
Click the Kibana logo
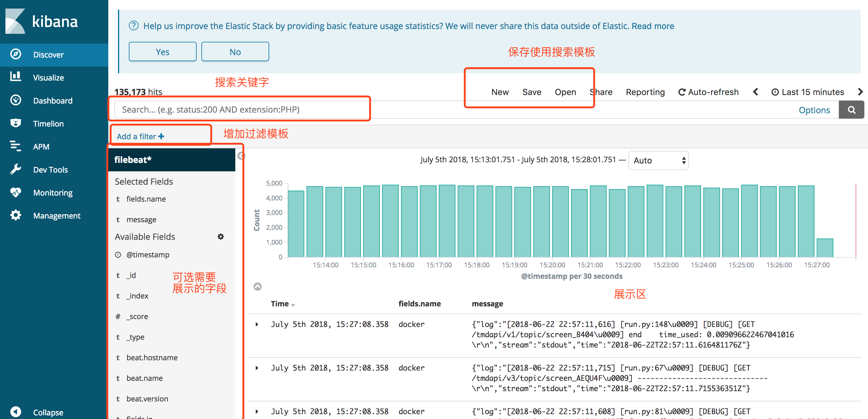(41, 21)
